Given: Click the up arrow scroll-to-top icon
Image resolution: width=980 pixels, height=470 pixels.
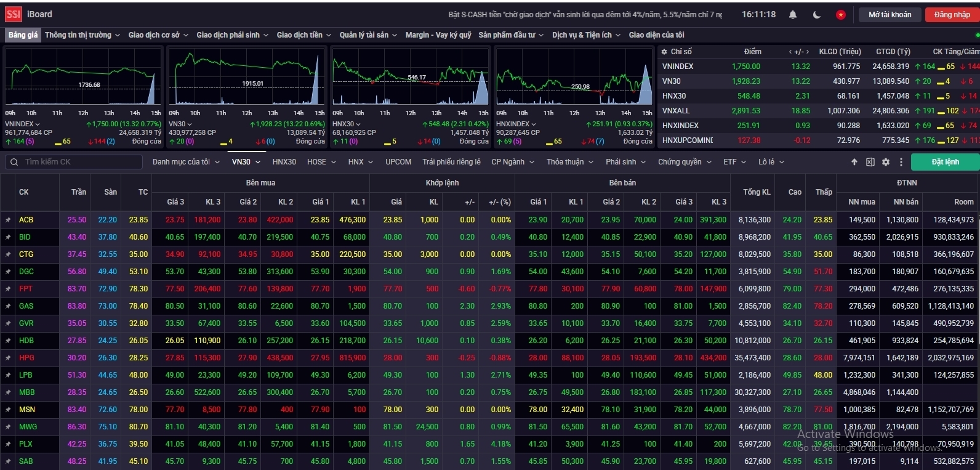Looking at the screenshot, I should point(854,162).
